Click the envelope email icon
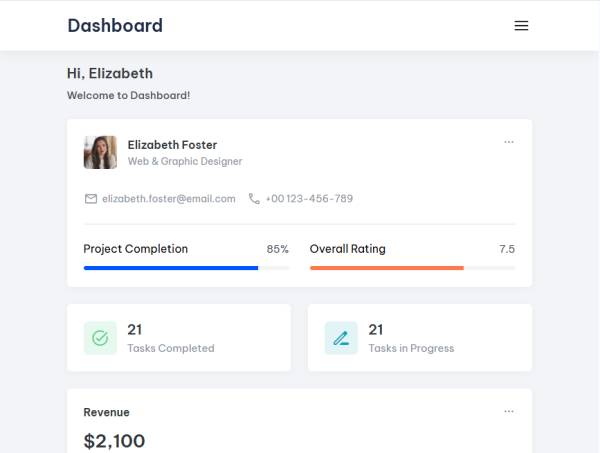 [91, 199]
